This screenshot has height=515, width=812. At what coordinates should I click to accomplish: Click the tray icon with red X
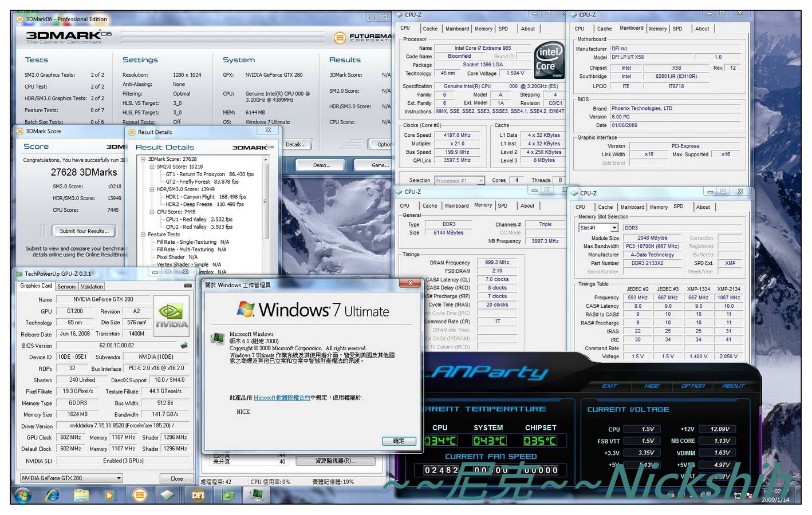click(749, 496)
